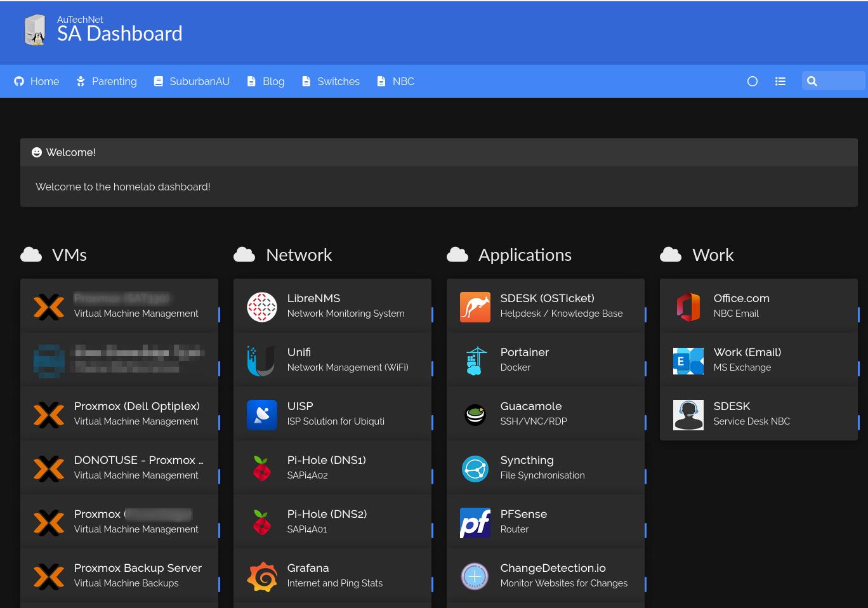This screenshot has width=868, height=608.
Task: Open Unifi Network Management link
Action: tap(332, 359)
